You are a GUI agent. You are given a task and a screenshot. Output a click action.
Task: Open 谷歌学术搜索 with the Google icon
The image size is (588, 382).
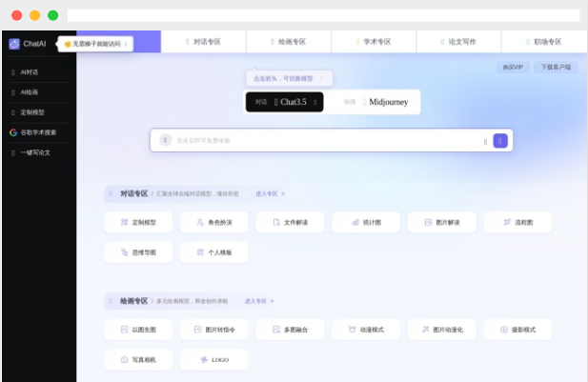click(x=38, y=132)
